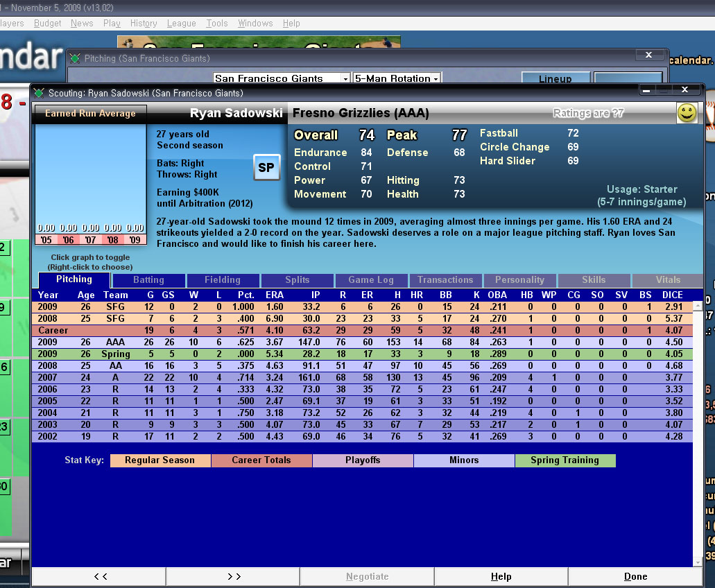
Task: Click the ERA column header
Action: [x=275, y=295]
